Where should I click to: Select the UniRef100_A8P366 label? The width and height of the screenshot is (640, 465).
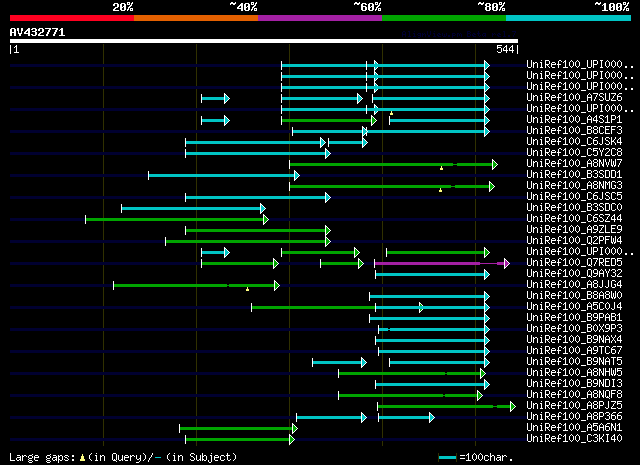(574, 417)
